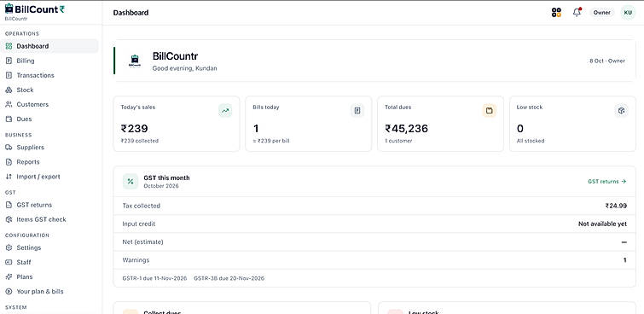Click the Suppliers truck icon

9,147
